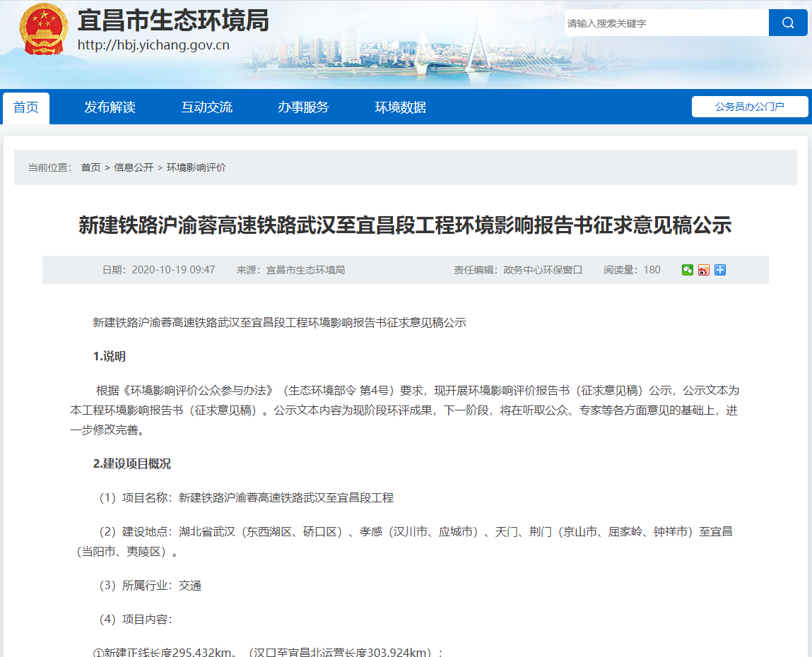
Task: Open the 发布解读 menu item
Action: (x=110, y=107)
